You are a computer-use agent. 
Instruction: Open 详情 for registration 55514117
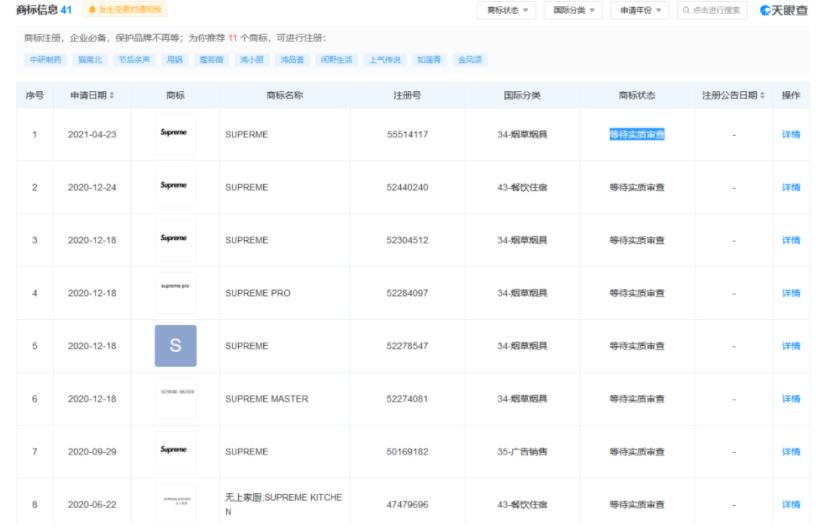[x=790, y=135]
